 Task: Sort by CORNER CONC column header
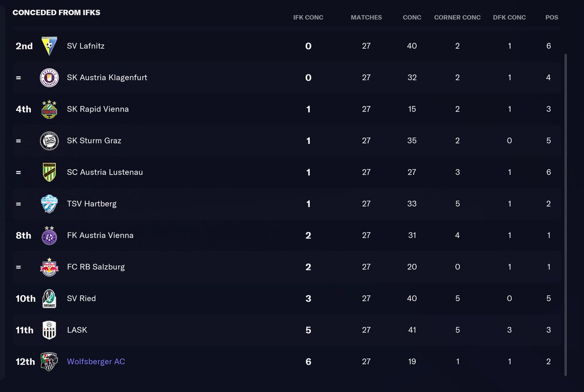pyautogui.click(x=457, y=17)
